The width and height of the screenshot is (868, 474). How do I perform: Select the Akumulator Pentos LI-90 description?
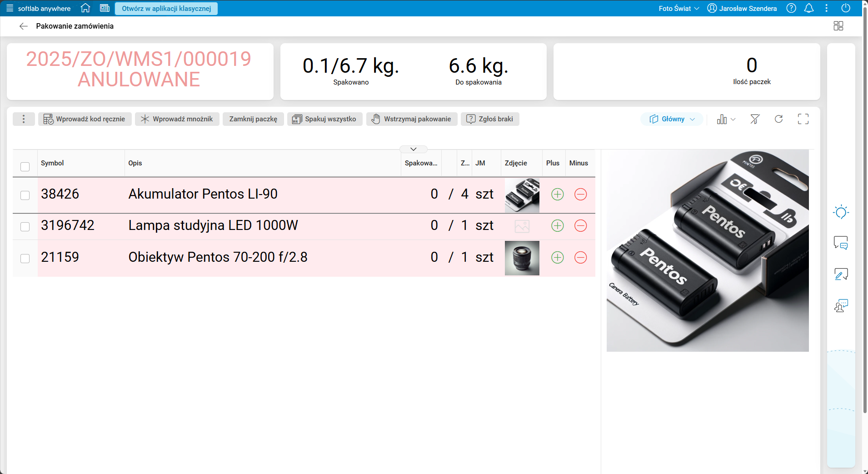(x=203, y=194)
